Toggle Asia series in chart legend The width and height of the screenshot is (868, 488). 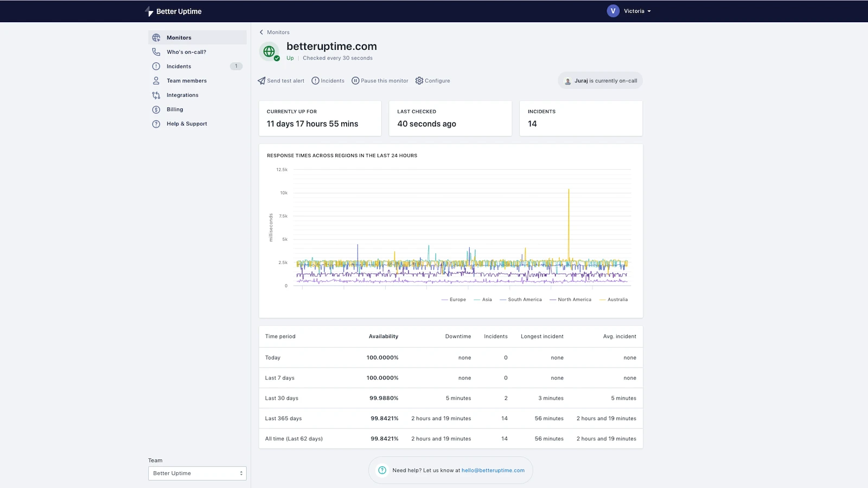[487, 300]
